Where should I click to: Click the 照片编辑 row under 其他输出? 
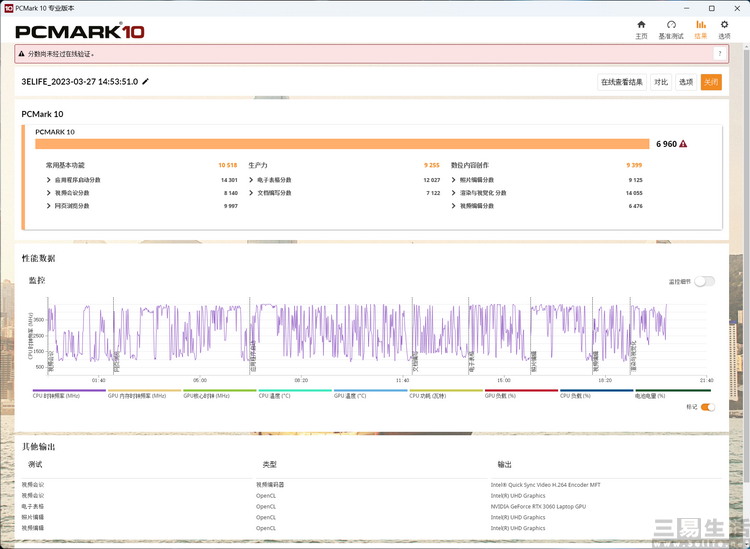[x=33, y=517]
